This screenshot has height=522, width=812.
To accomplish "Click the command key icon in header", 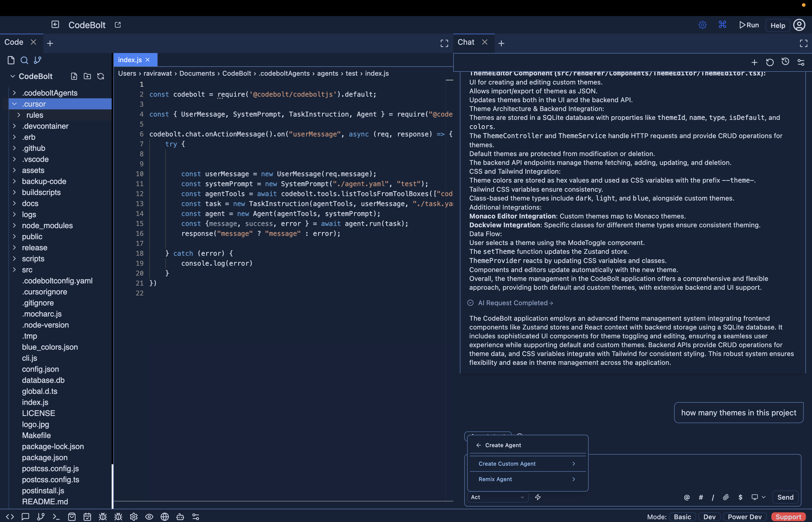I will click(722, 24).
